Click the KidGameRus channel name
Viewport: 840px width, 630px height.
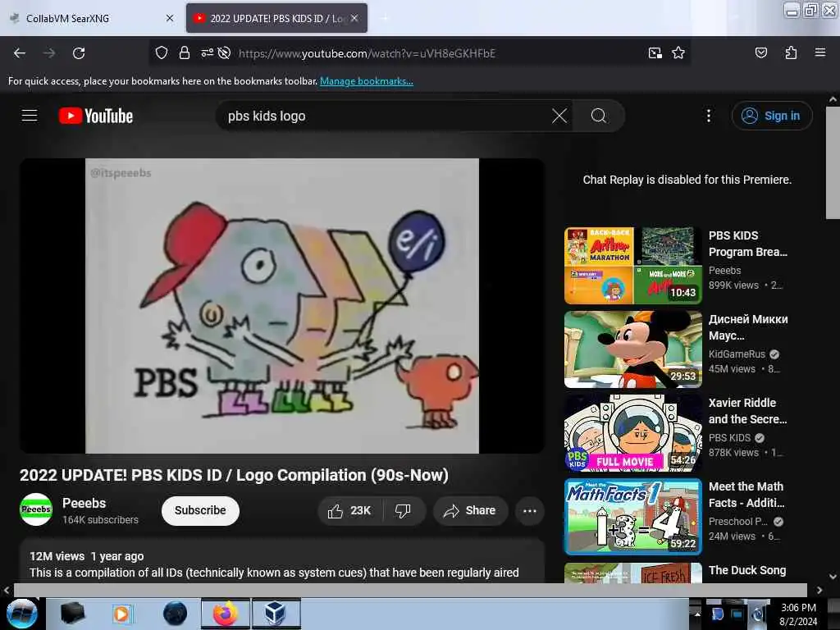737,354
